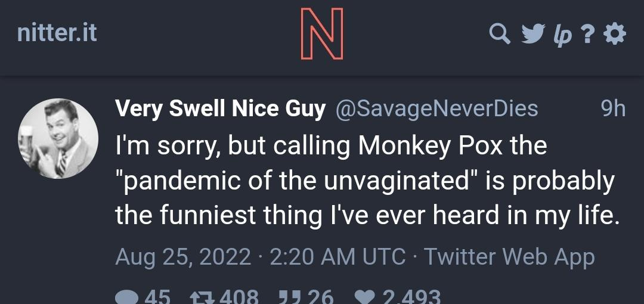
Task: Open preferences via the gear icon
Action: pyautogui.click(x=615, y=35)
